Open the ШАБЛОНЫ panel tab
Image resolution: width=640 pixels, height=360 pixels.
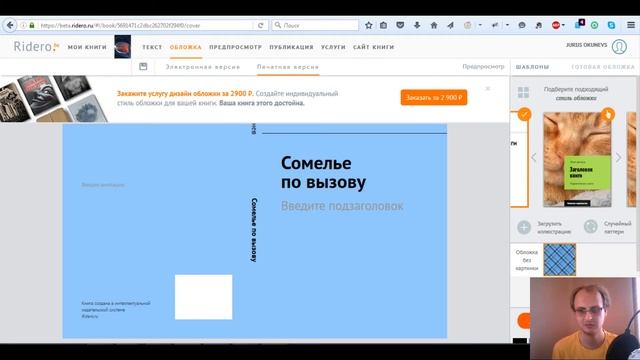pos(532,67)
